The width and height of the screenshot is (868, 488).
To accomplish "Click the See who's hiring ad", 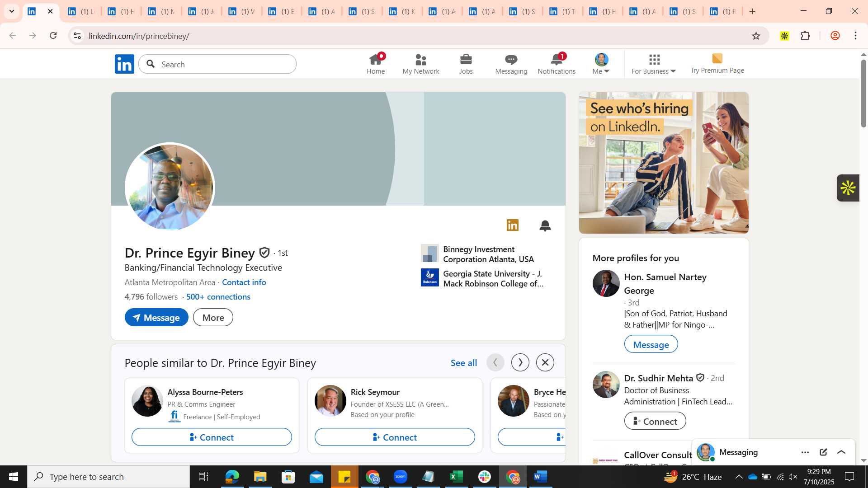I will click(x=664, y=163).
